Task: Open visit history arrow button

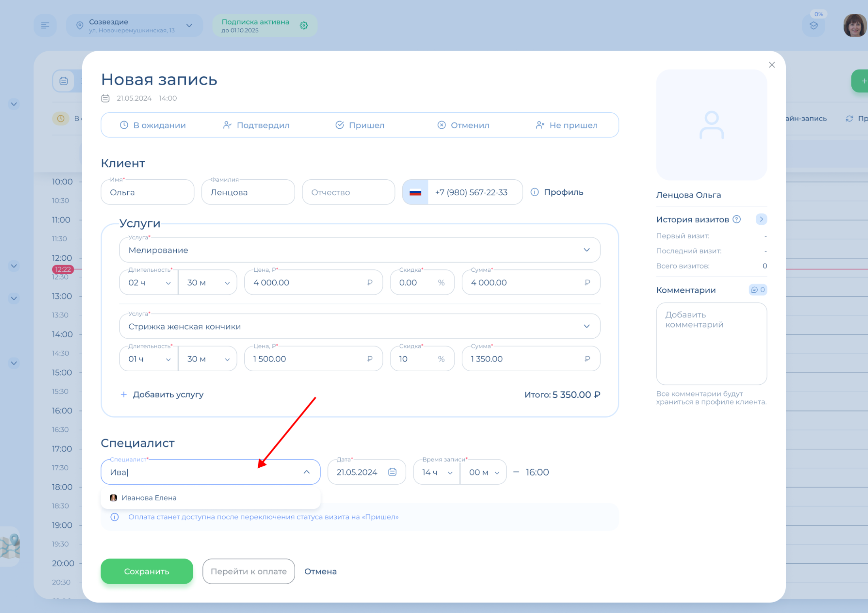Action: 761,219
